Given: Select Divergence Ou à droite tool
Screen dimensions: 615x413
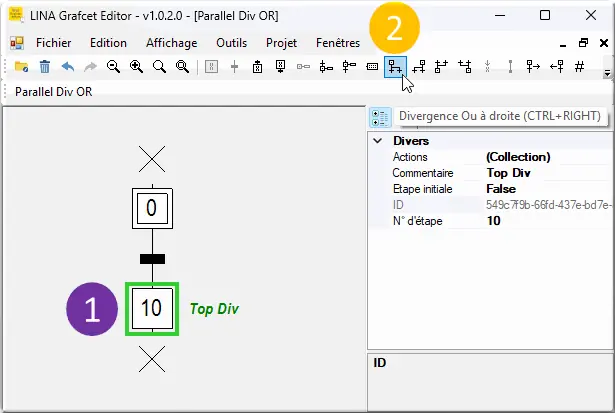Looking at the screenshot, I should click(395, 67).
